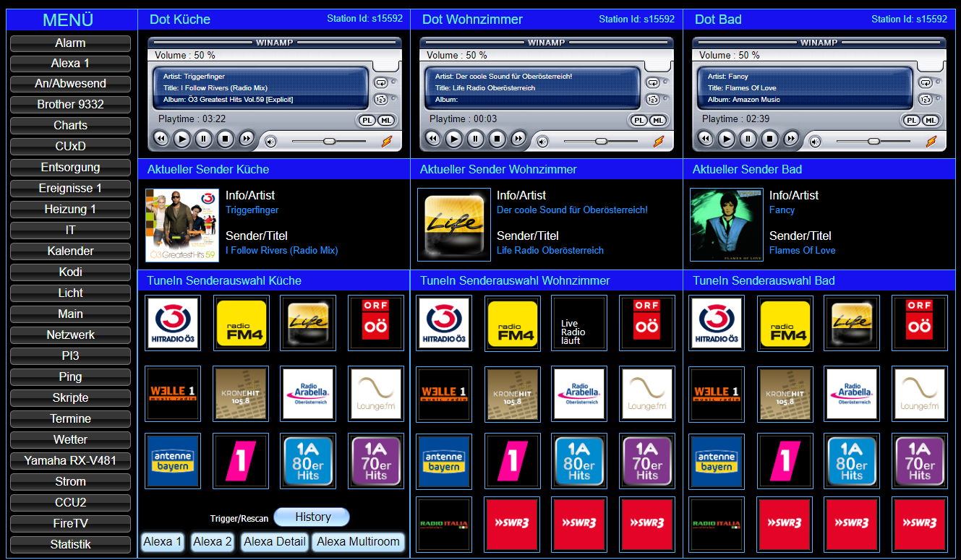Click the Alexa 2 button below Küche stations
961x560 pixels.
pos(213,542)
